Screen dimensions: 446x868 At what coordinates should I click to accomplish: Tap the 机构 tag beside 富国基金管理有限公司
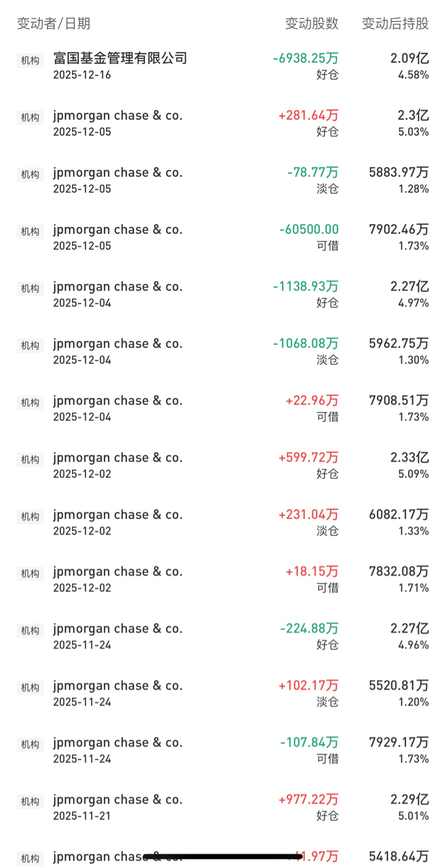tap(30, 60)
